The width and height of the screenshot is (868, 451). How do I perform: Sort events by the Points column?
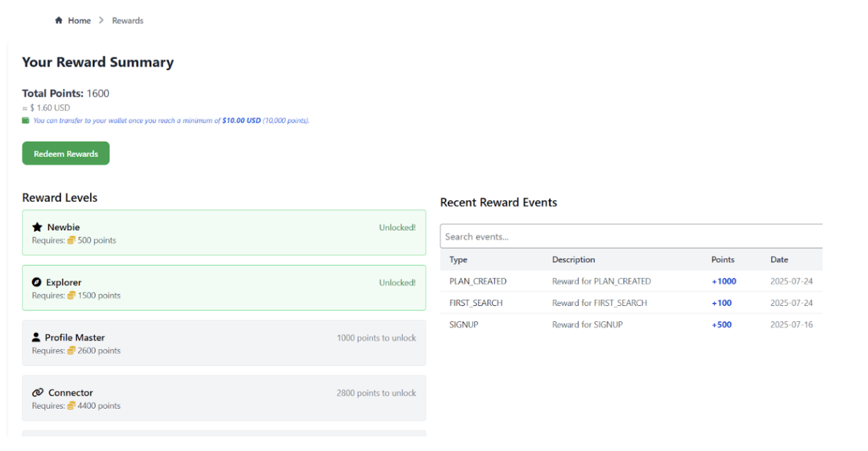pos(722,259)
